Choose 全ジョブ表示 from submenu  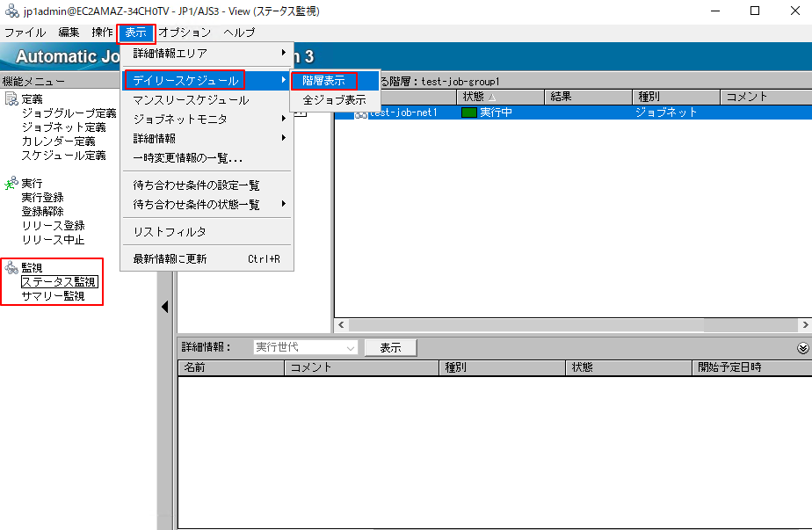[x=335, y=99]
